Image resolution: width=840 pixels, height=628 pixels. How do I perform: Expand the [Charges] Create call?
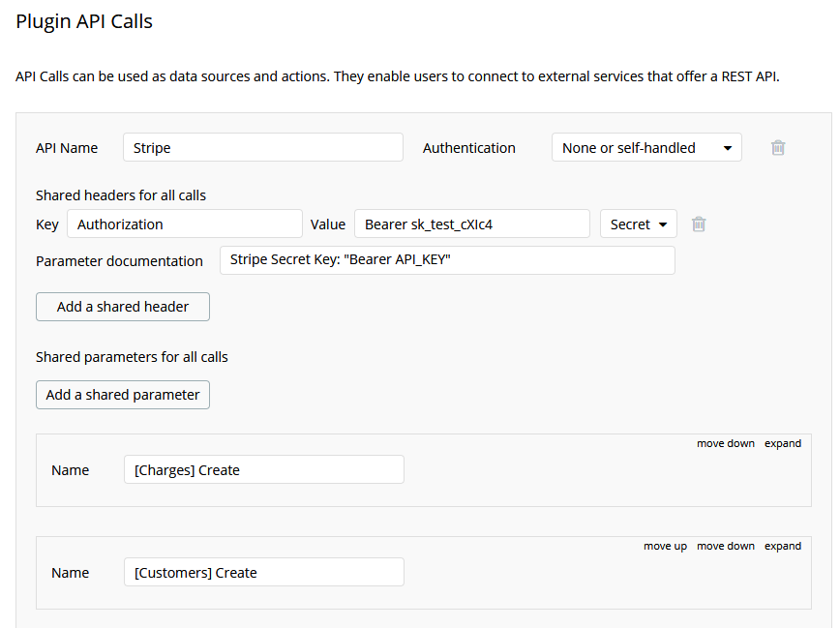[783, 444]
